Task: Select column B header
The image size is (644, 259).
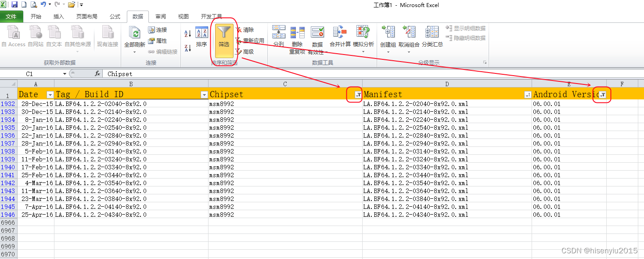Action: [131, 84]
